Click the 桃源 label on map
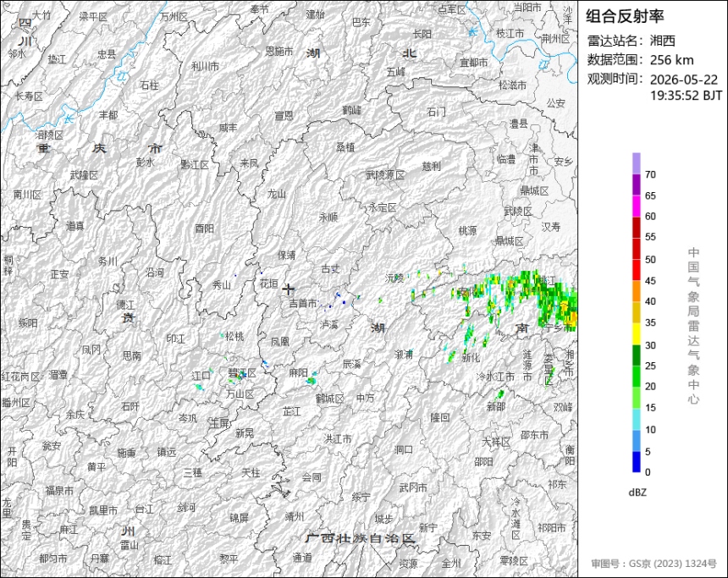This screenshot has height=578, width=728. tap(467, 231)
